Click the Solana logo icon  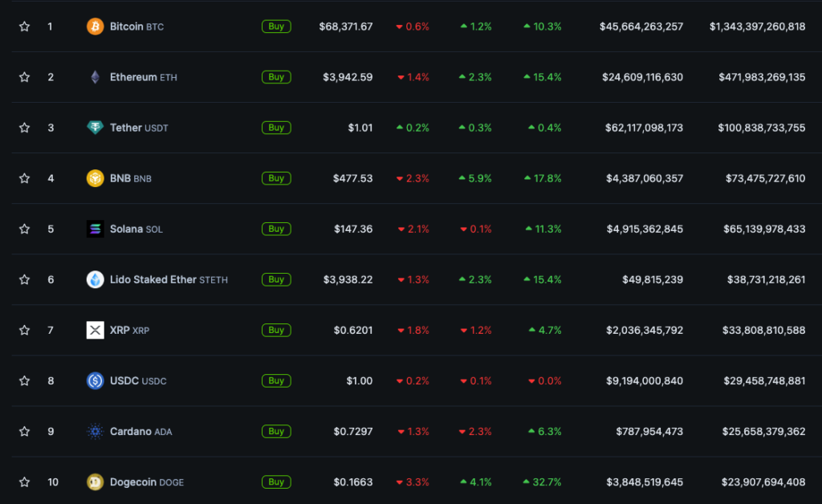tap(95, 229)
